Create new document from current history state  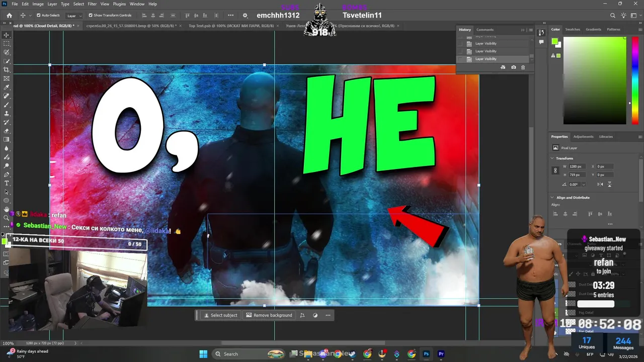coord(503,67)
